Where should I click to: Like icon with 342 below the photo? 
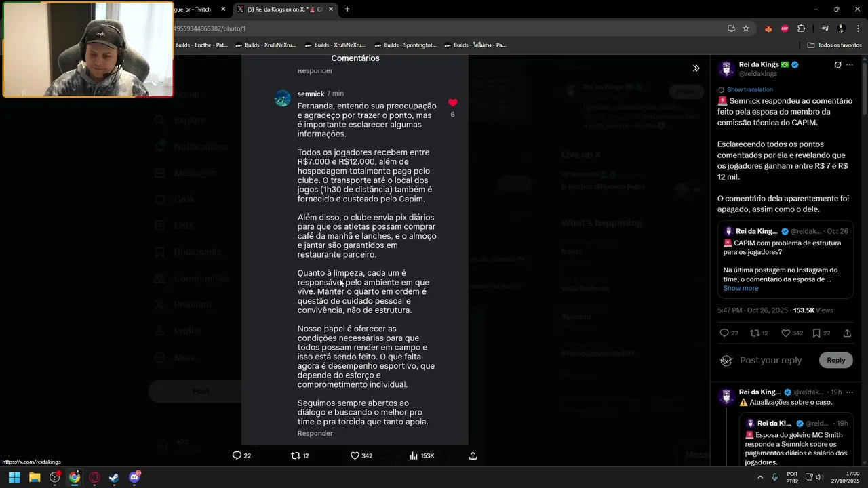click(x=361, y=455)
